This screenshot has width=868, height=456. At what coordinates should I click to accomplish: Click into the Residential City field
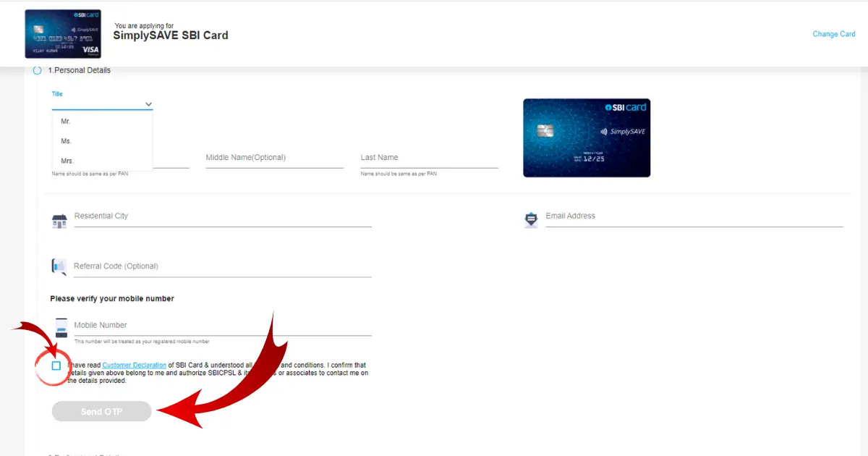pos(222,217)
